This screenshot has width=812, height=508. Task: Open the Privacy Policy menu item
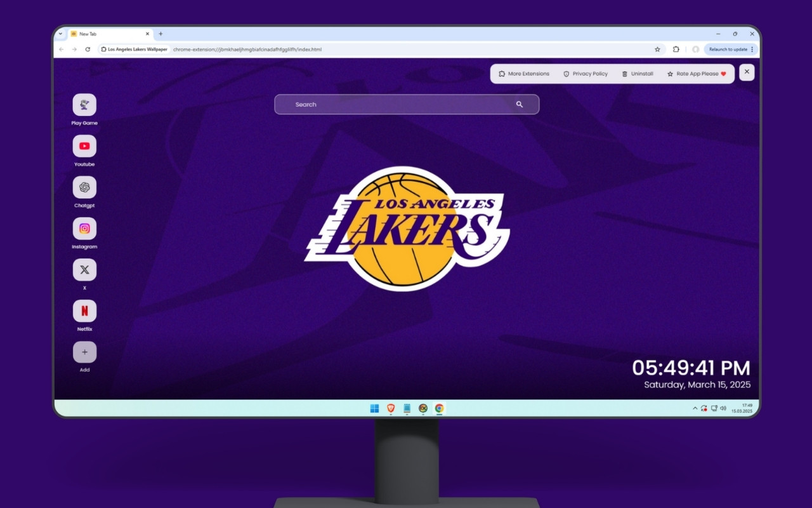(x=585, y=74)
